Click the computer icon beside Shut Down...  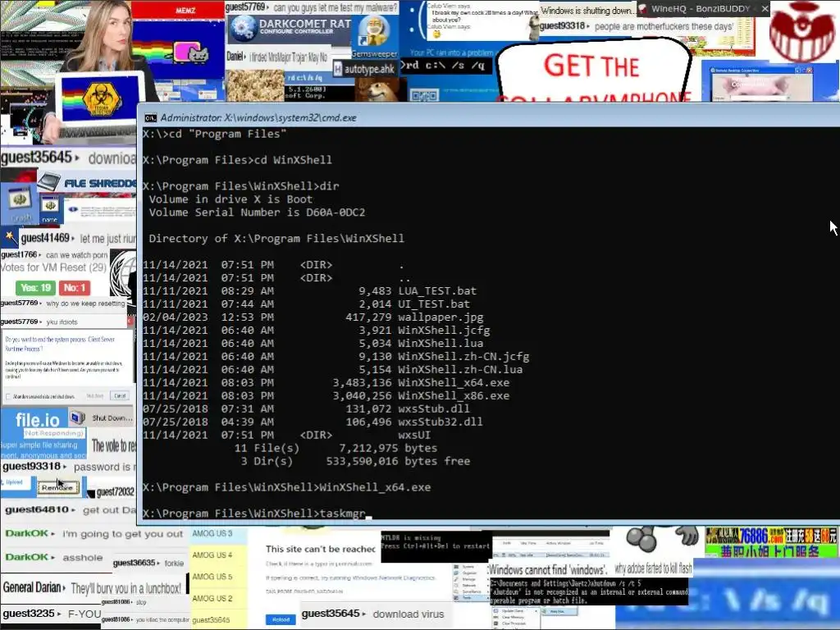[x=78, y=418]
